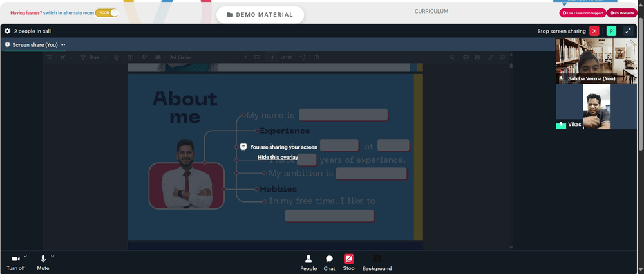
Task: Open the Screen share three-dots menu
Action: click(63, 45)
